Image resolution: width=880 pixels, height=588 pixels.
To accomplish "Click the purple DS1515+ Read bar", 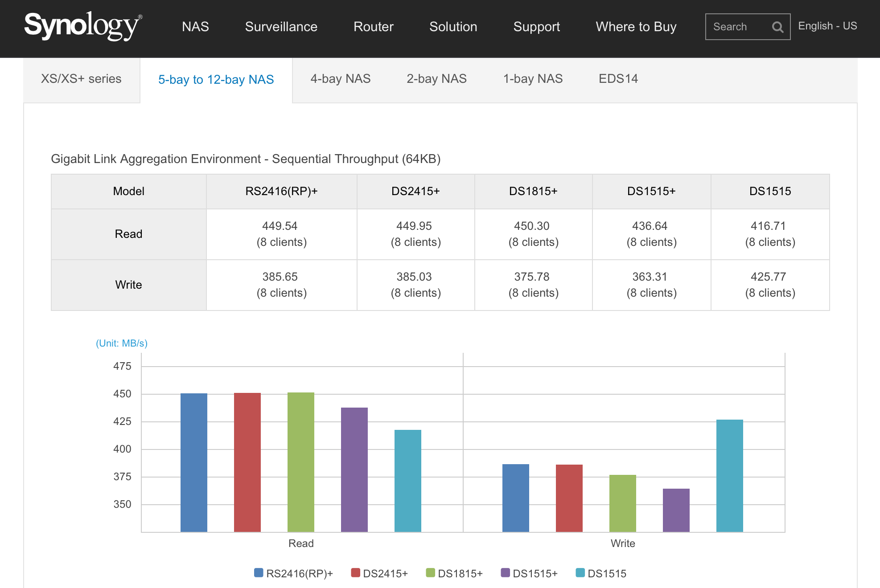I will click(354, 470).
